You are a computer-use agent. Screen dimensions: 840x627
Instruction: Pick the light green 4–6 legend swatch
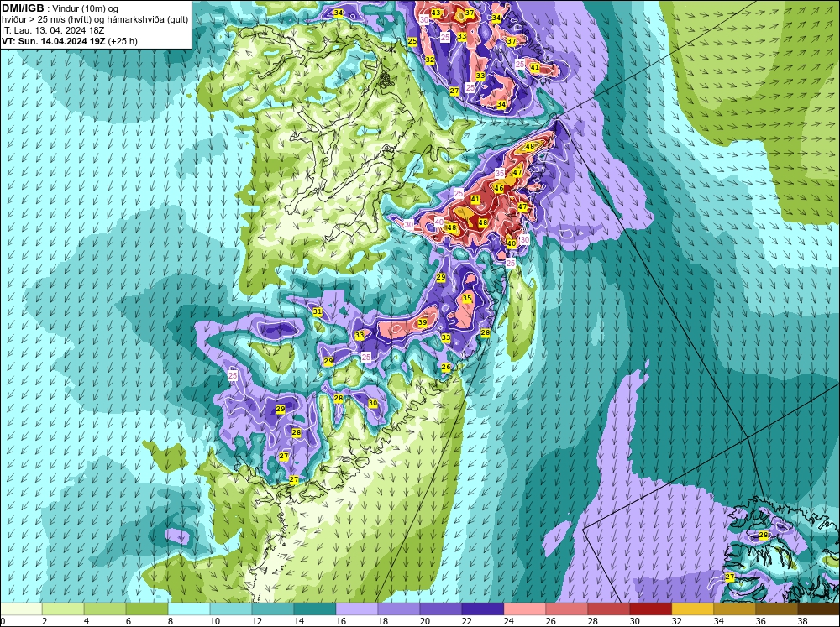click(x=105, y=609)
